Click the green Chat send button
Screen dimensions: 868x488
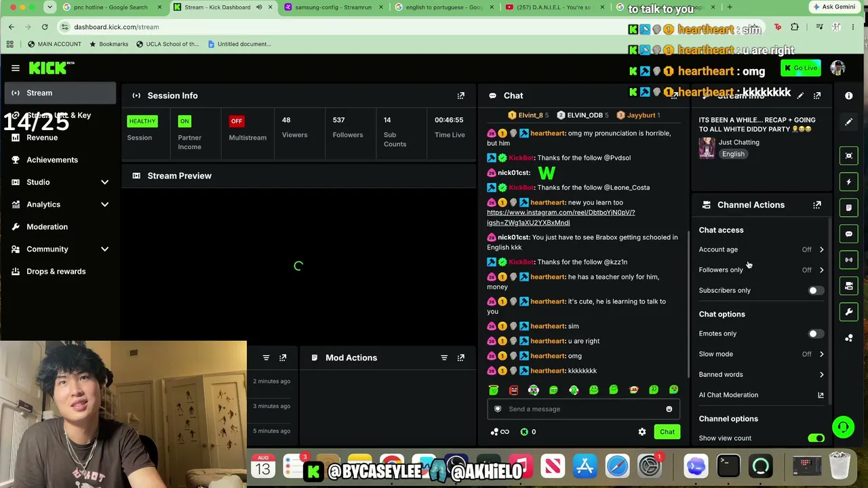pos(667,432)
